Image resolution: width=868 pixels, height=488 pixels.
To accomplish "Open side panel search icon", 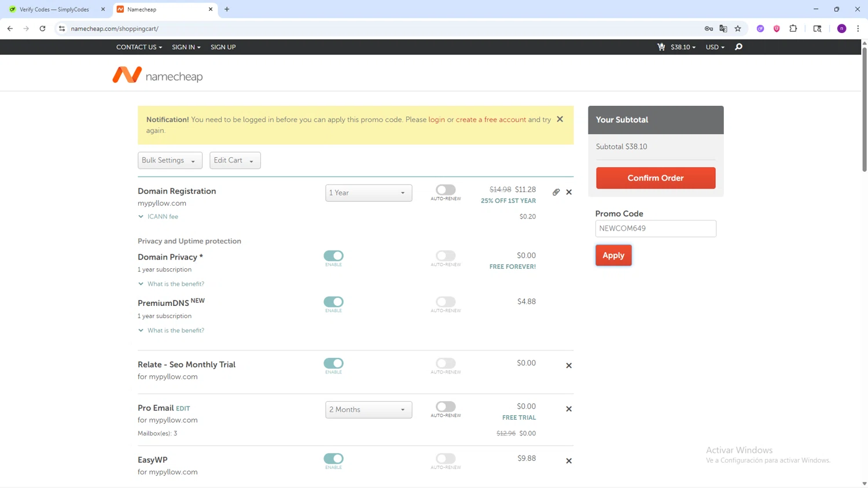I will coord(817,28).
